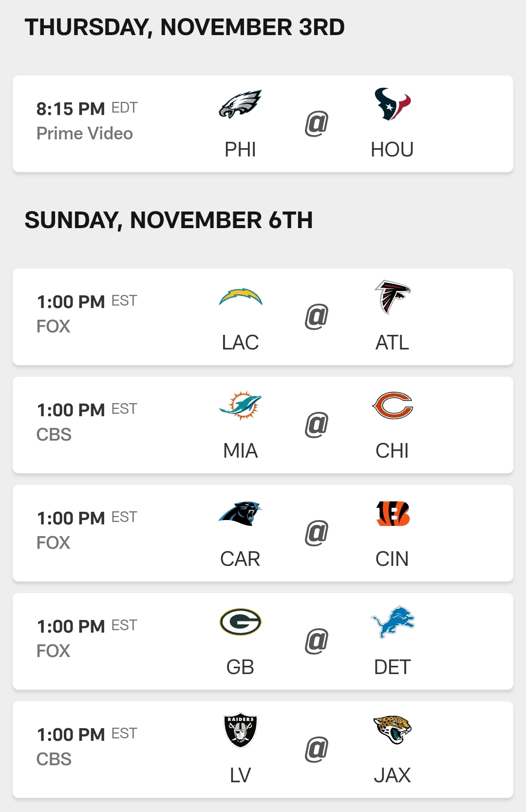
Task: Tap the Philadelphia Eagles logo
Action: point(240,104)
